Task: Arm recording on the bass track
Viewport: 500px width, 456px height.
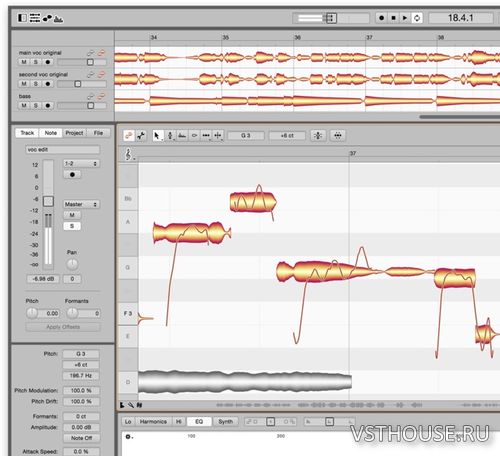Action: (x=48, y=105)
